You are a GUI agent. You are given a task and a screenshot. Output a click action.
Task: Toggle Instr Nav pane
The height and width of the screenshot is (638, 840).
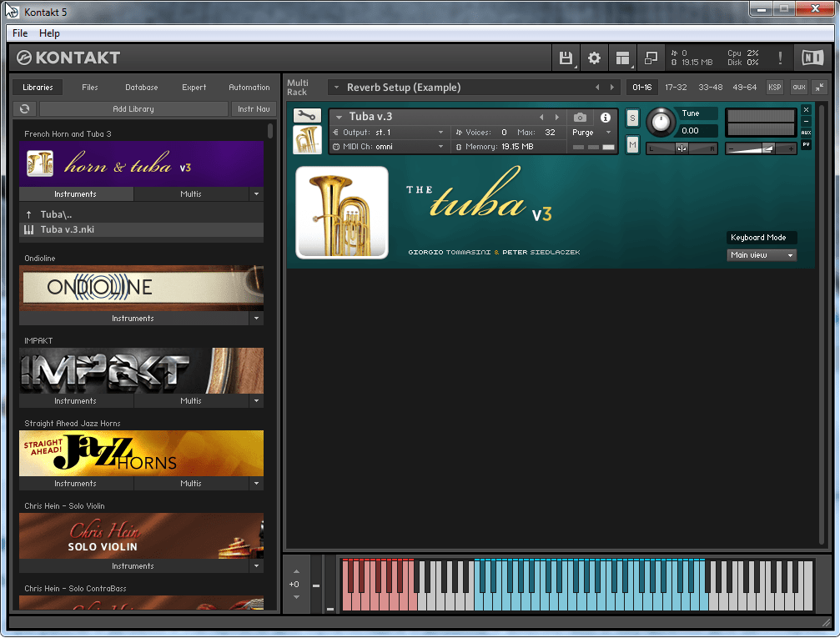254,108
